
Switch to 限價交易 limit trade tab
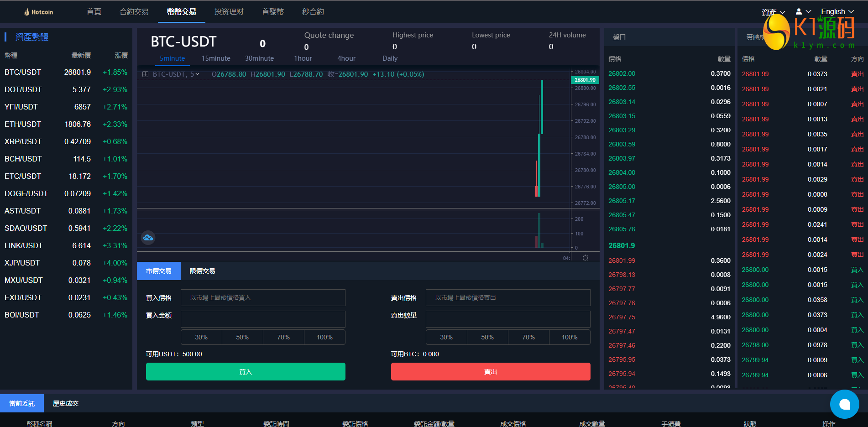coord(202,271)
